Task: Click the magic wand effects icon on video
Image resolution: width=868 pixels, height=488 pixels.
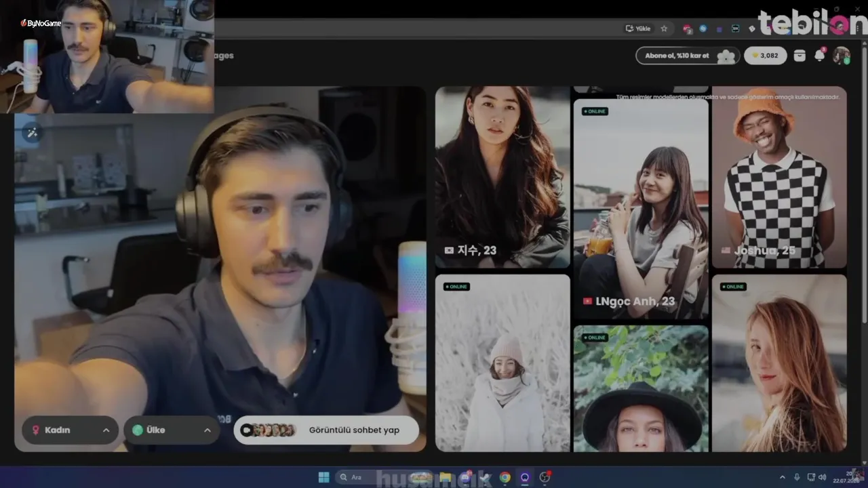Action: (32, 132)
